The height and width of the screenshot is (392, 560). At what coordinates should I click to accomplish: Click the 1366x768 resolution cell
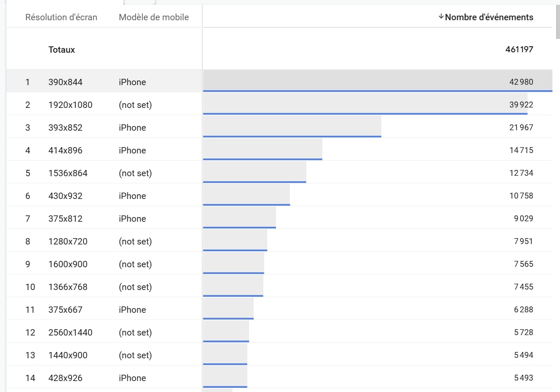[x=68, y=287]
